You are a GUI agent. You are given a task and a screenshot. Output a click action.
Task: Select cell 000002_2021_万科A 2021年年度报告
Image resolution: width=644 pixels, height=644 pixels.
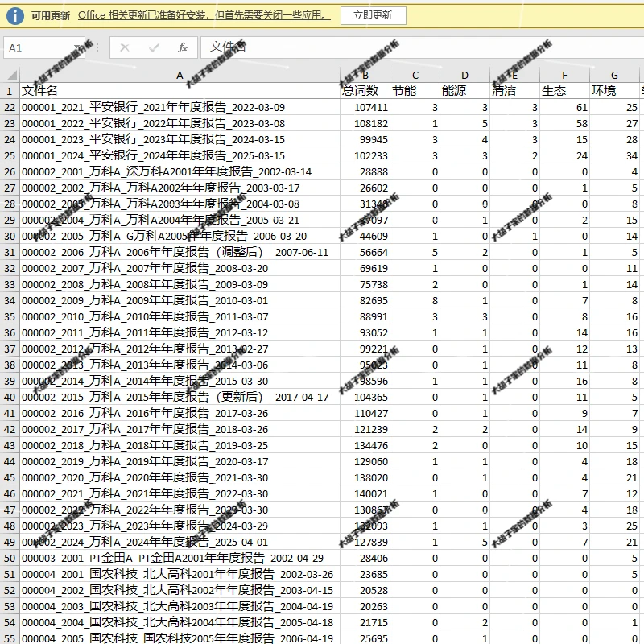pos(180,493)
